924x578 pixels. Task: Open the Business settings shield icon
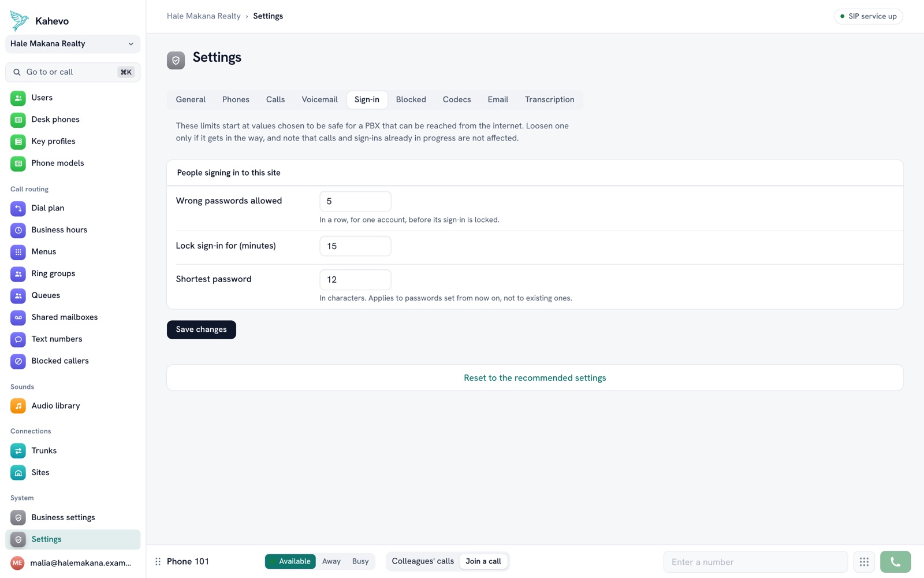[18, 518]
